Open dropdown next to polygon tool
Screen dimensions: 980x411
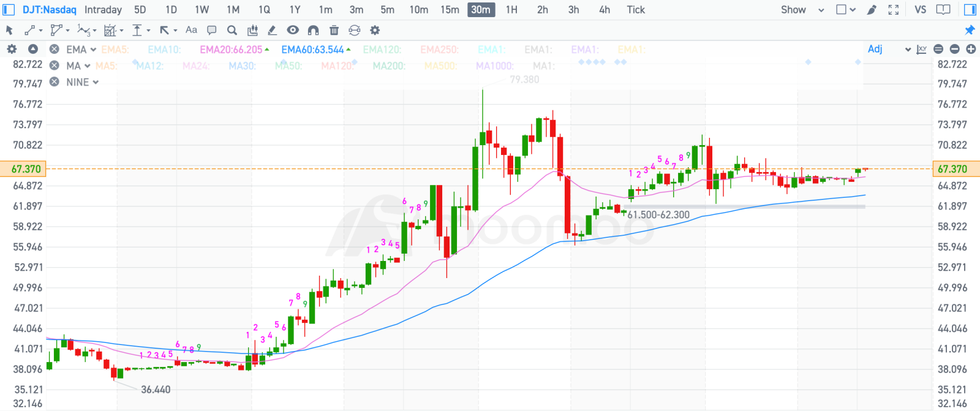pos(67,31)
